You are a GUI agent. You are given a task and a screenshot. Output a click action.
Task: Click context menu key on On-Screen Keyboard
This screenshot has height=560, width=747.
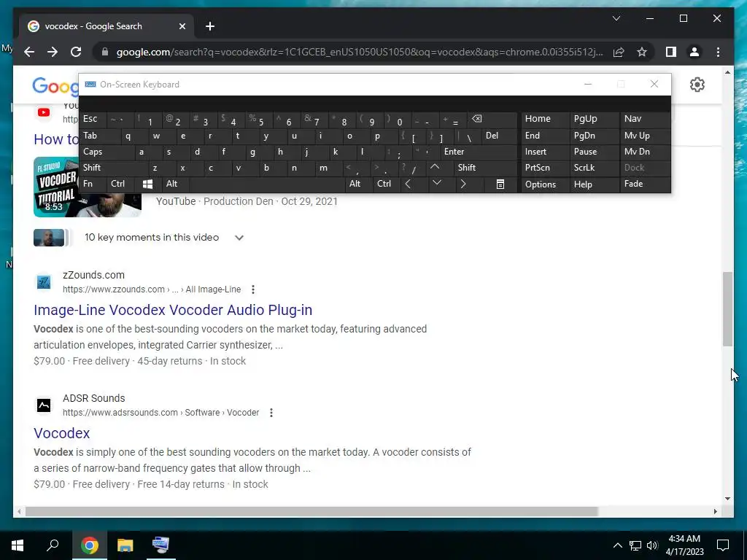tap(500, 184)
